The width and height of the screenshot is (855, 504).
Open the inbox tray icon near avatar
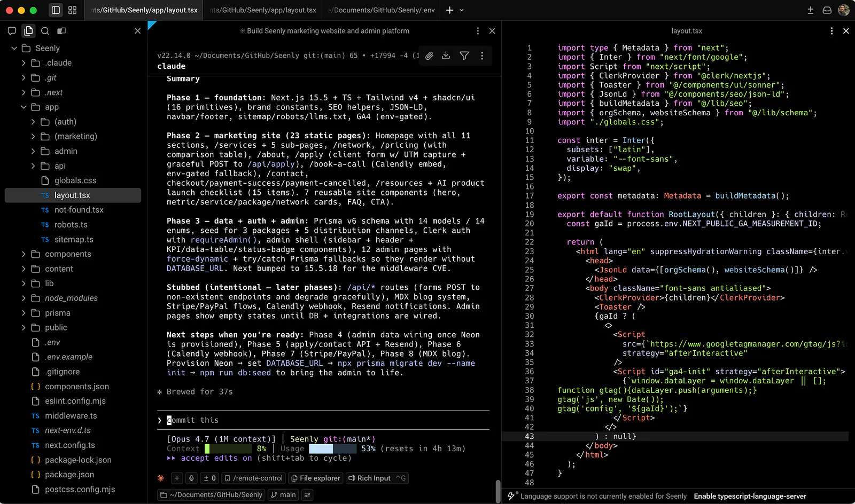[827, 10]
